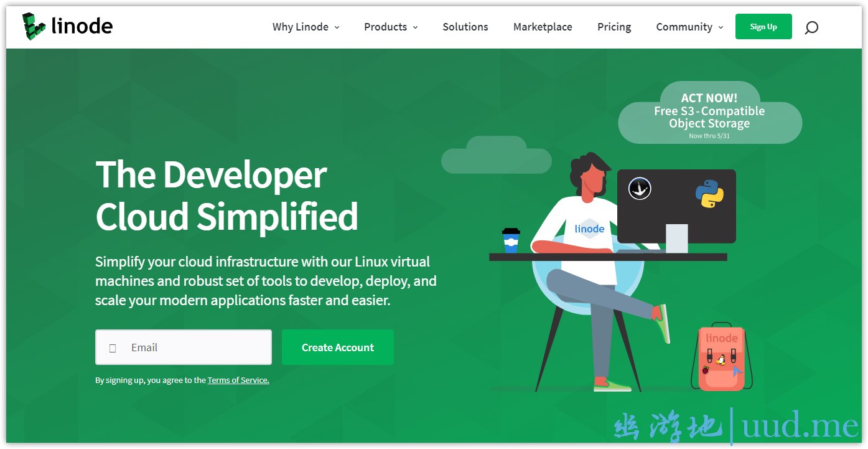Screen dimensions: 868x449
Task: Click the blue coffee cup on the desk
Action: coord(511,240)
